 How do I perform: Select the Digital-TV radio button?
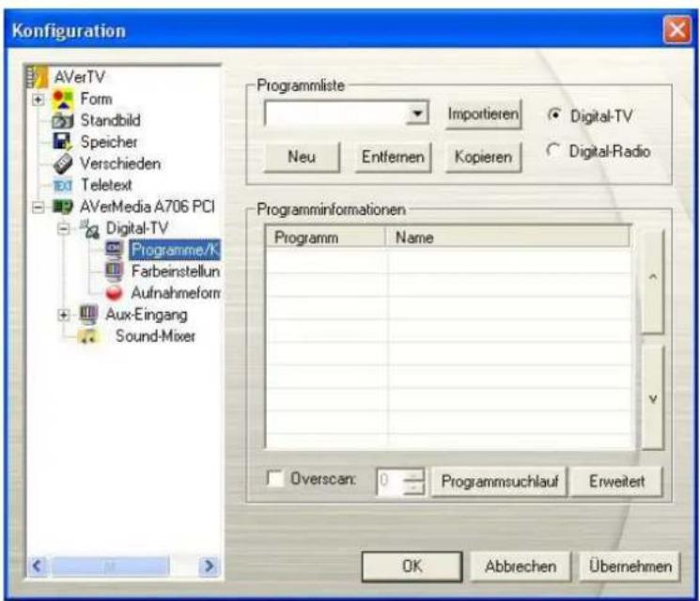tap(554, 116)
